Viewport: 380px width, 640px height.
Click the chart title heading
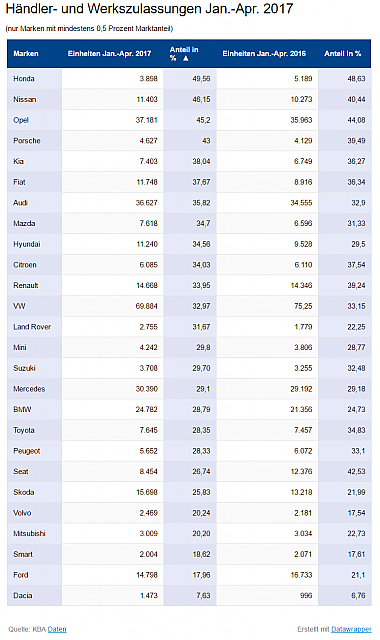[x=149, y=9]
